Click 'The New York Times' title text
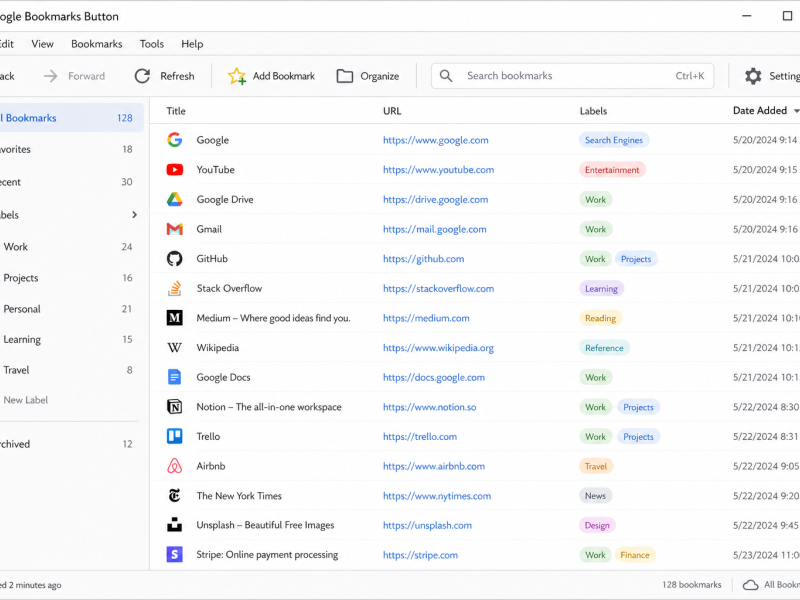The image size is (800, 600). [x=239, y=495]
